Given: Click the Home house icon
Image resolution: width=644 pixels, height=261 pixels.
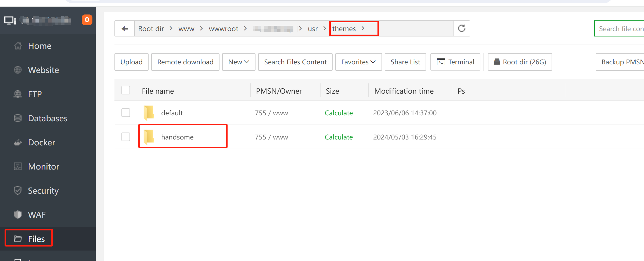Looking at the screenshot, I should coord(18,46).
